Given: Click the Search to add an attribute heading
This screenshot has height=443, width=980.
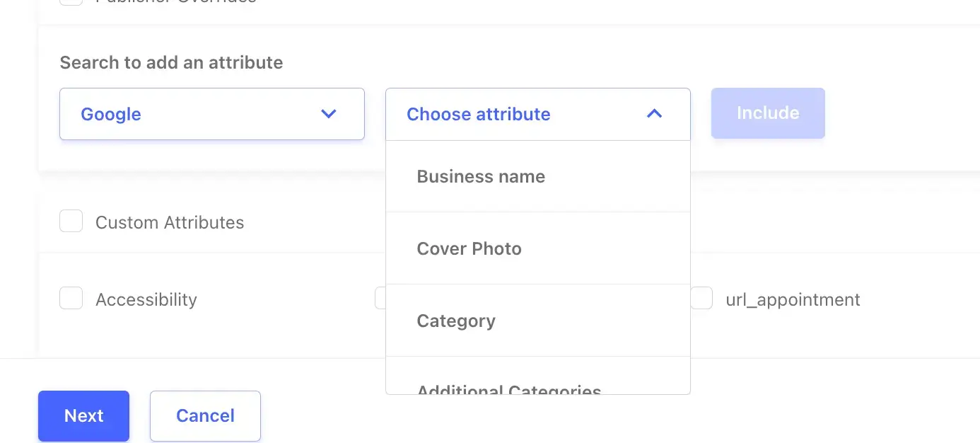Looking at the screenshot, I should pyautogui.click(x=171, y=62).
